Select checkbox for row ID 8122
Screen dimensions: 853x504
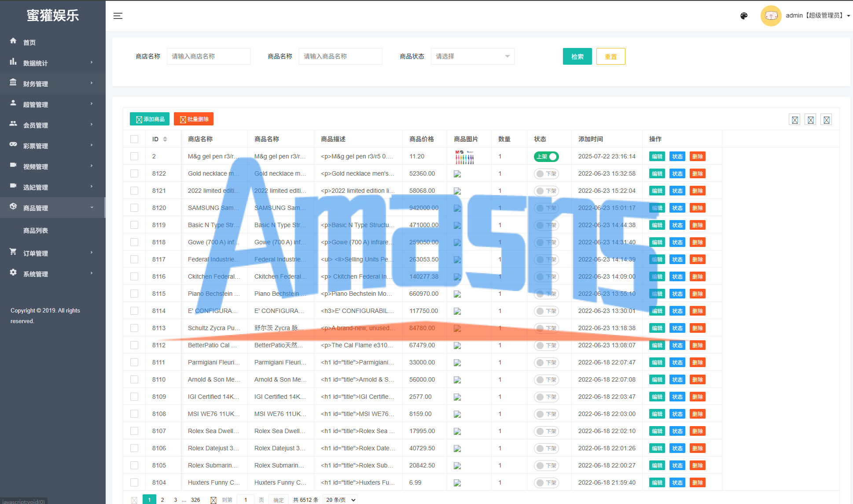[x=134, y=173]
